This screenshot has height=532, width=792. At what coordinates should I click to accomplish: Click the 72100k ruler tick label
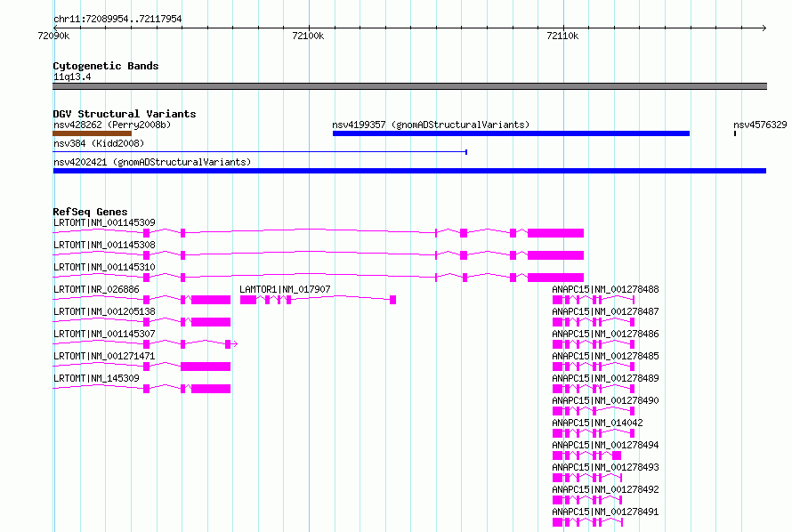coord(308,36)
